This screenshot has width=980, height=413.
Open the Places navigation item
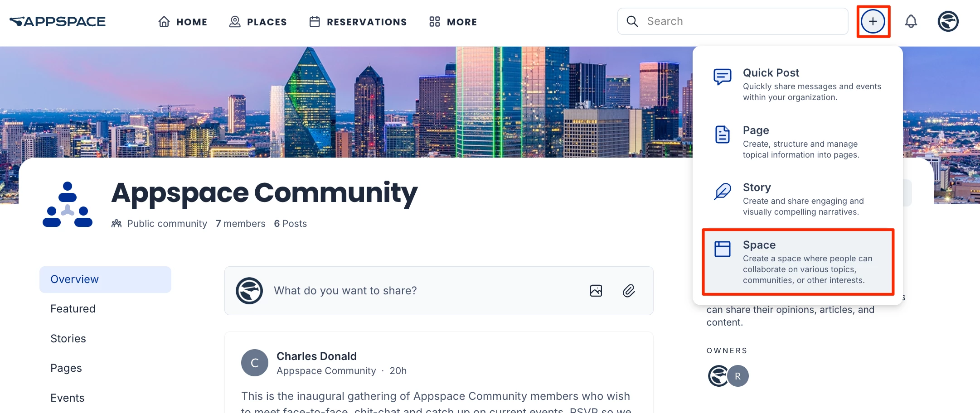point(258,22)
